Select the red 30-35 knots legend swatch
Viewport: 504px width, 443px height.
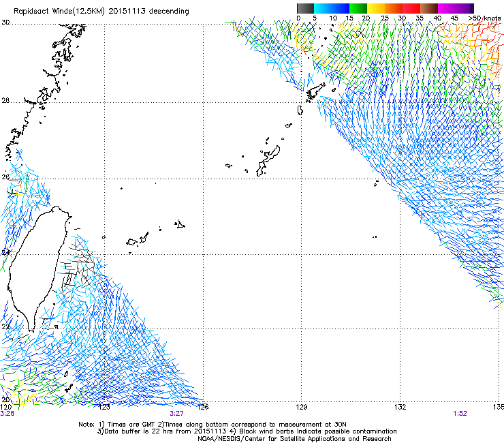(x=411, y=8)
